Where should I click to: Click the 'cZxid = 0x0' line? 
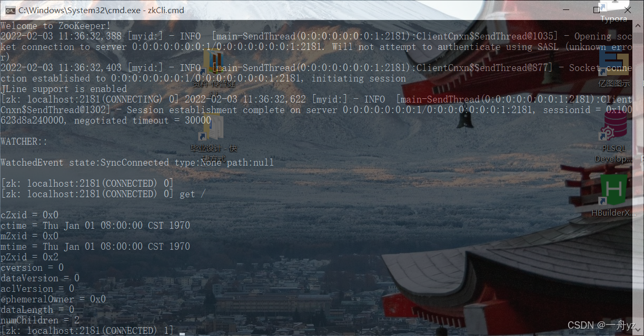pyautogui.click(x=29, y=215)
